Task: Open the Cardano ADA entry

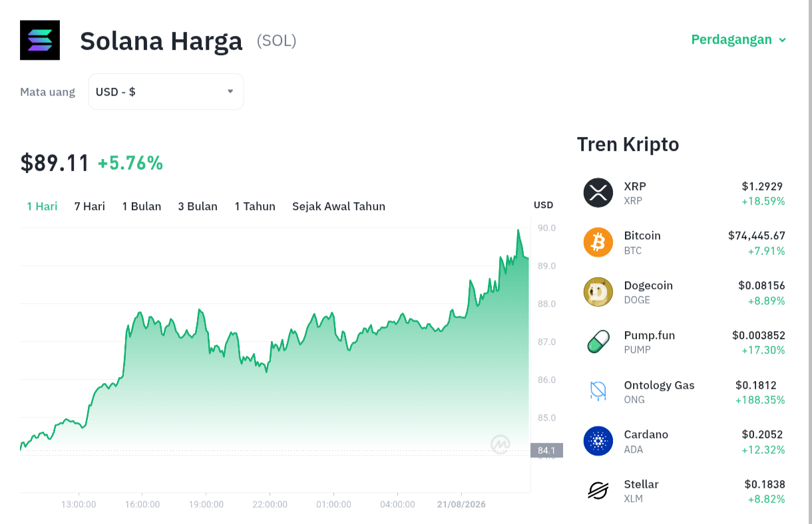Action: tap(684, 441)
